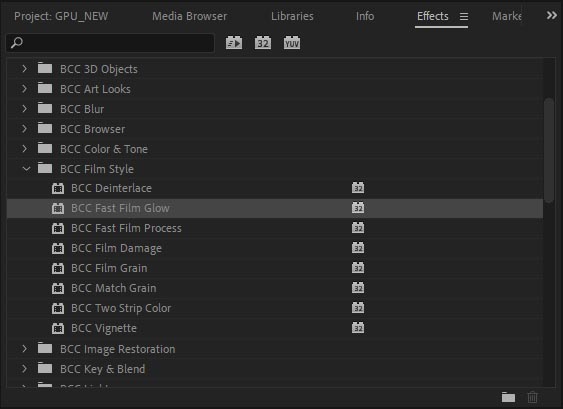Click the BCC Fast Film Glow effect icon
563x409 pixels.
[x=58, y=208]
